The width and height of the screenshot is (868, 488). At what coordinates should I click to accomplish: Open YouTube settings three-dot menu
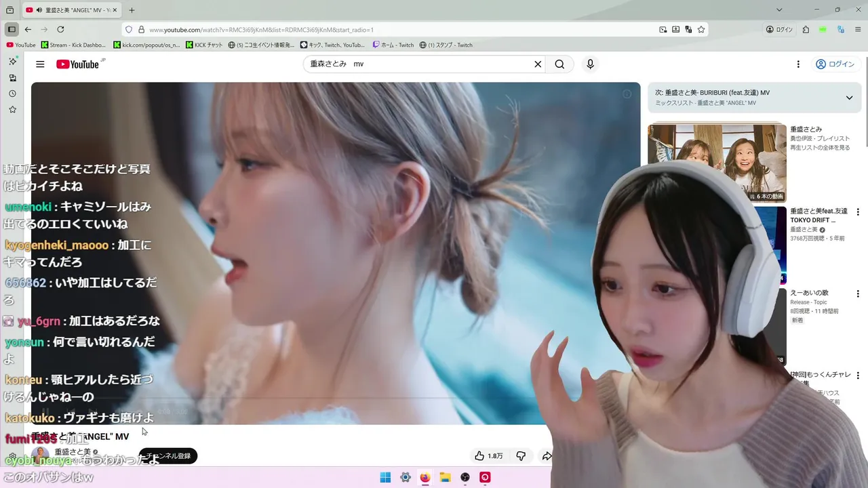(x=798, y=64)
